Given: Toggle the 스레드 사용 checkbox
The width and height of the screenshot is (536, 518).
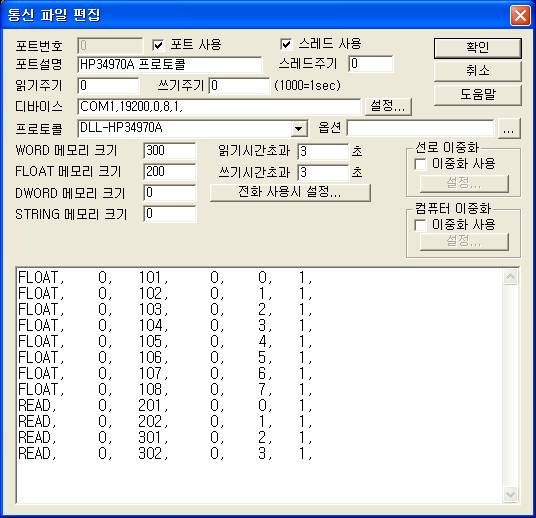Looking at the screenshot, I should (286, 44).
